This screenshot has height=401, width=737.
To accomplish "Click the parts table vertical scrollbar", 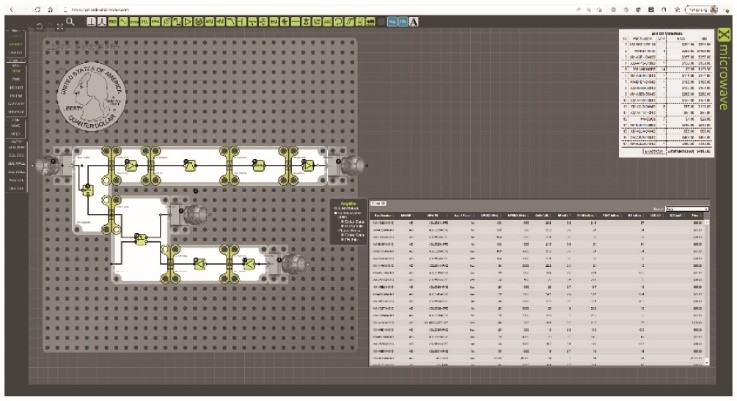I will (707, 291).
